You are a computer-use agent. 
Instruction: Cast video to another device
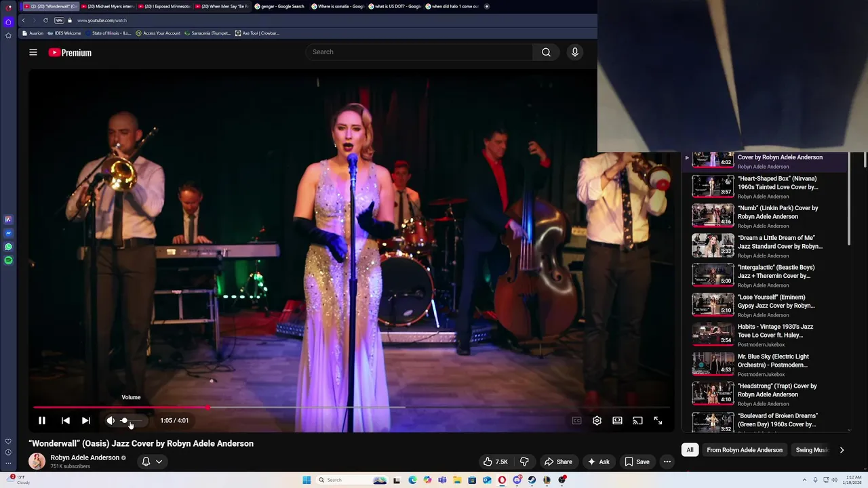pos(637,421)
